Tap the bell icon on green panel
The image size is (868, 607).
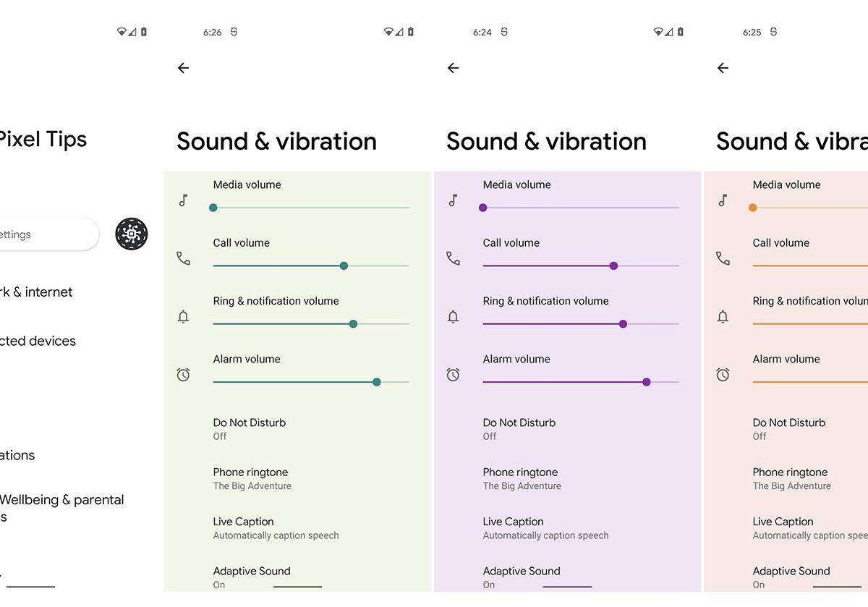(x=184, y=316)
